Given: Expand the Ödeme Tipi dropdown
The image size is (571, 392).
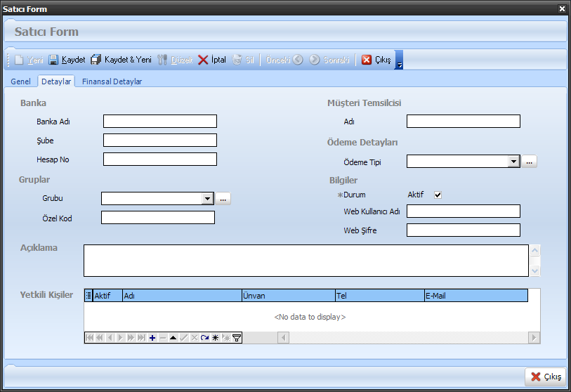Looking at the screenshot, I should pos(513,162).
